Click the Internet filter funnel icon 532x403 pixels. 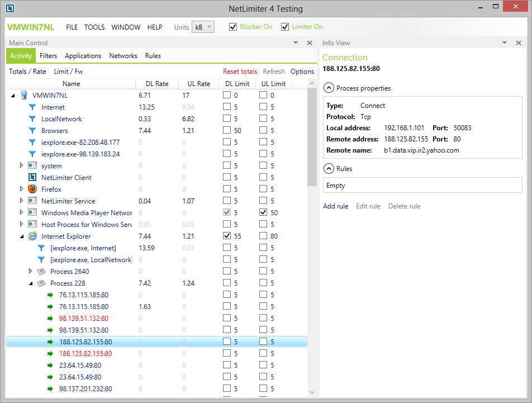pyautogui.click(x=32, y=107)
